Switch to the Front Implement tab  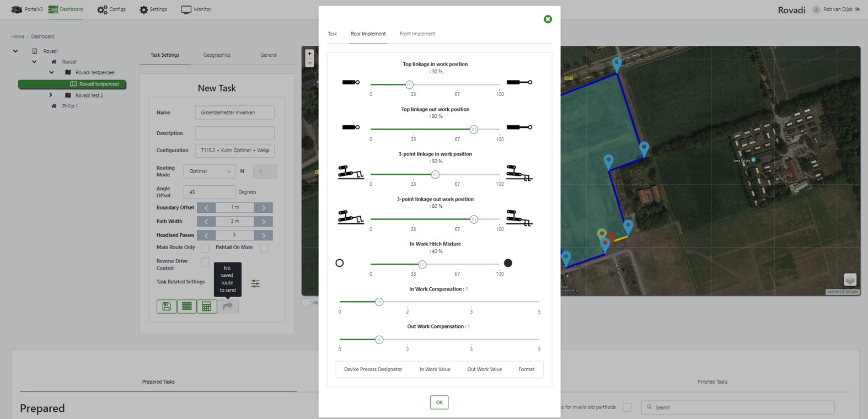pos(417,34)
